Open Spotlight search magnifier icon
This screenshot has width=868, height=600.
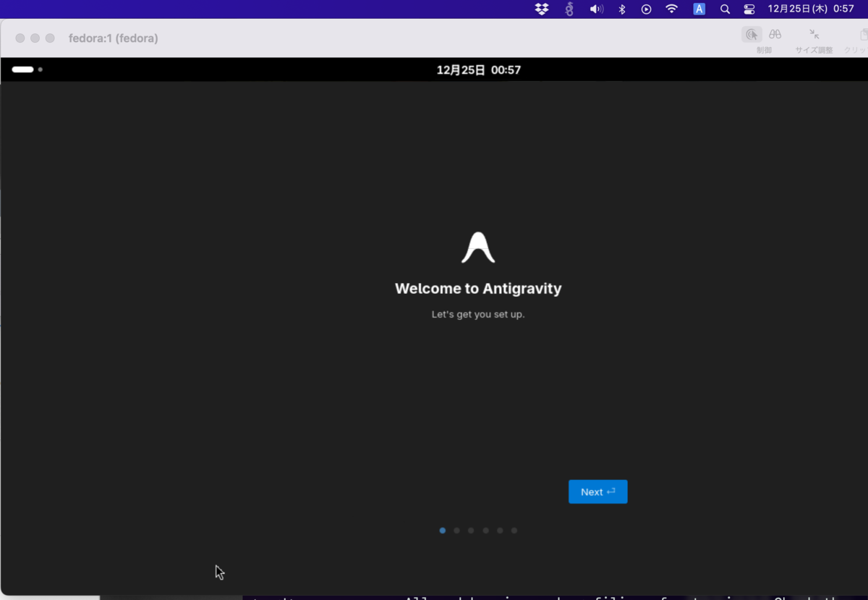point(725,9)
